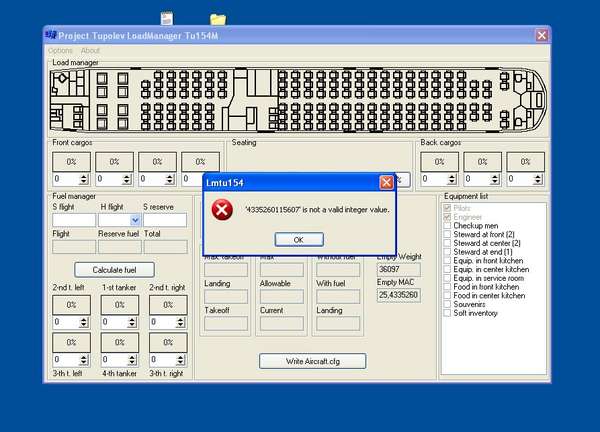Click the Empty MAC field
This screenshot has width=600, height=432.
tap(398, 295)
